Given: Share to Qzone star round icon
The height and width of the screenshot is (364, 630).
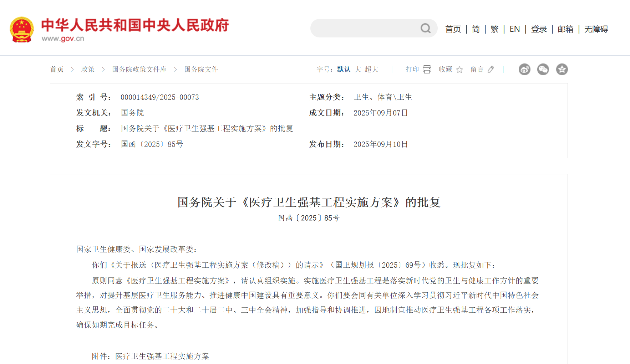Looking at the screenshot, I should point(562,69).
